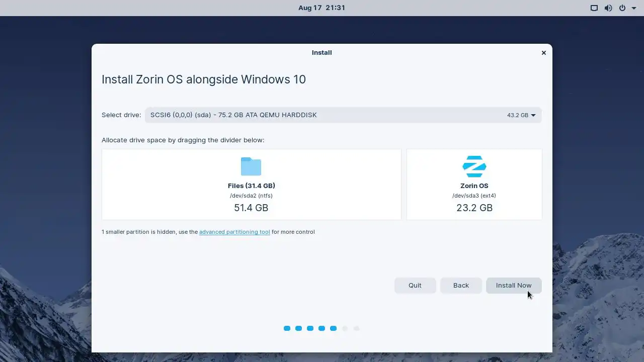Expand the system menu arrow
644x362 pixels.
pyautogui.click(x=633, y=8)
